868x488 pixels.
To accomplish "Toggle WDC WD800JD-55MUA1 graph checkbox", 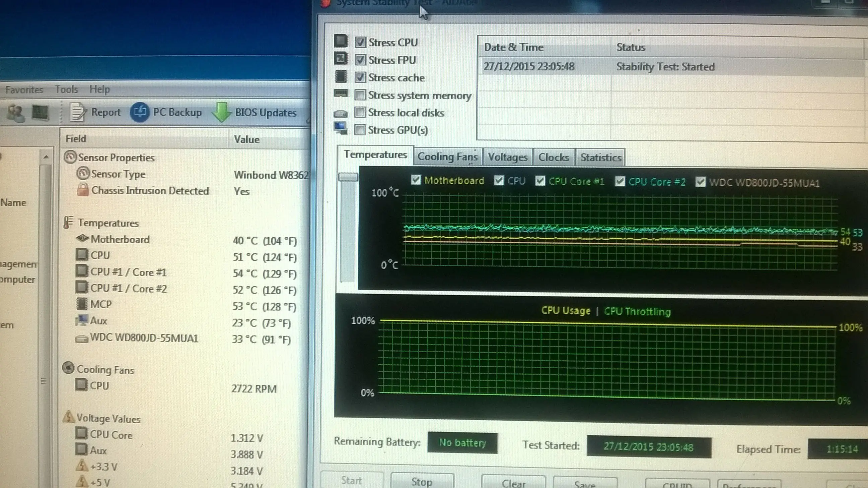I will 701,182.
